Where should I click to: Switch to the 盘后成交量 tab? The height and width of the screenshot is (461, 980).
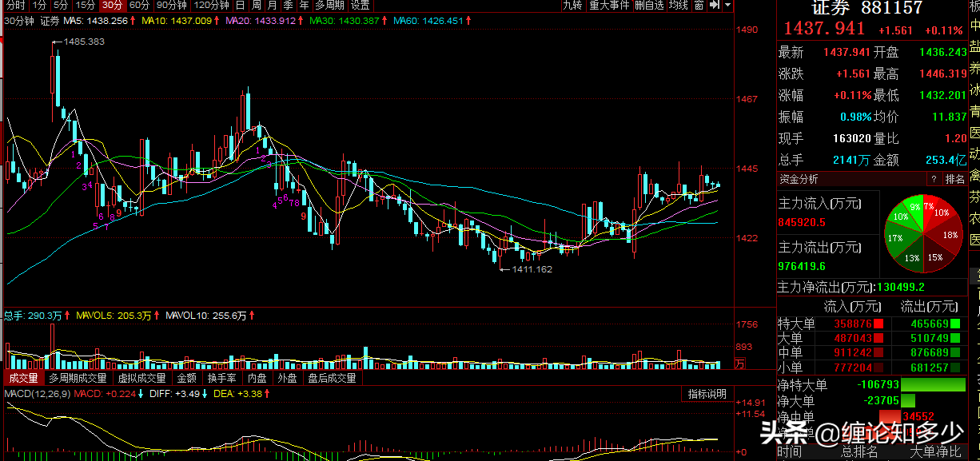click(332, 378)
